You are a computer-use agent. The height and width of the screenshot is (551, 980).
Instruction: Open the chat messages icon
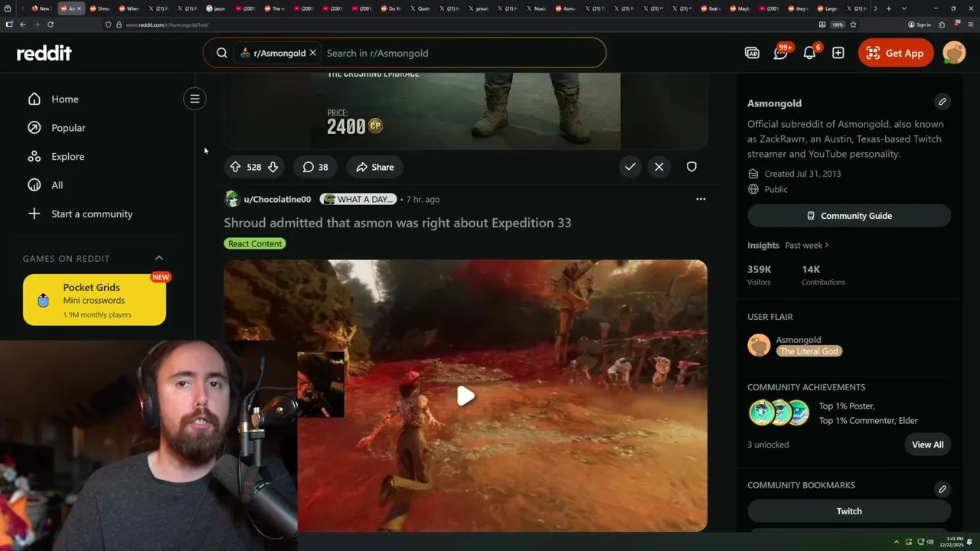pos(780,53)
